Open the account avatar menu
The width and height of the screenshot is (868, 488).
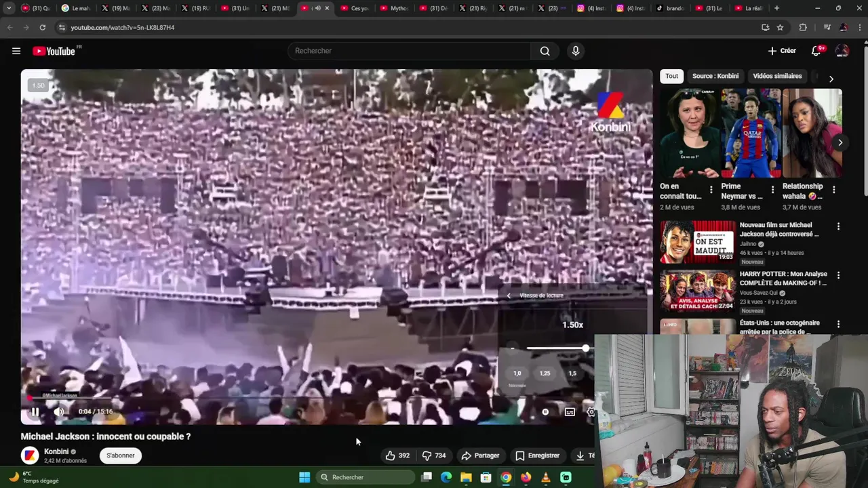[x=842, y=51]
